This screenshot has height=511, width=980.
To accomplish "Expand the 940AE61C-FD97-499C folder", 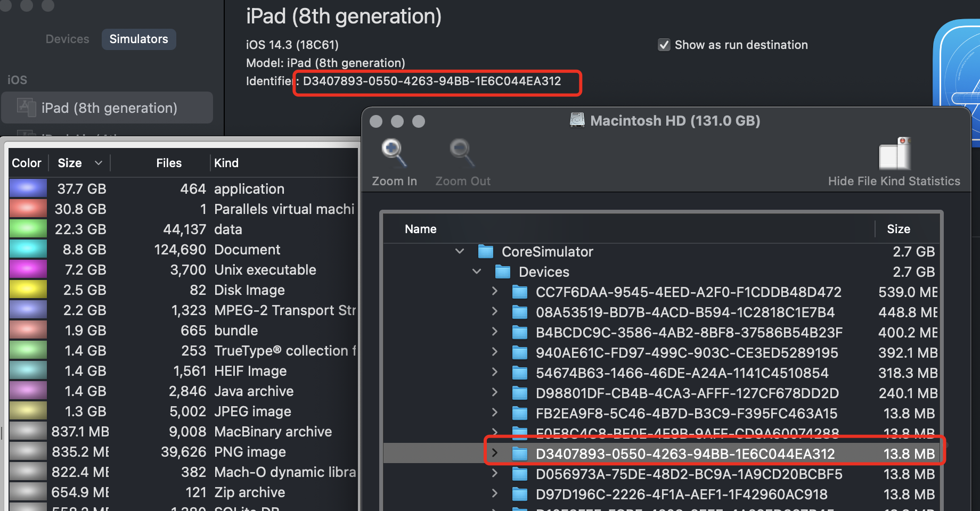I will 495,352.
